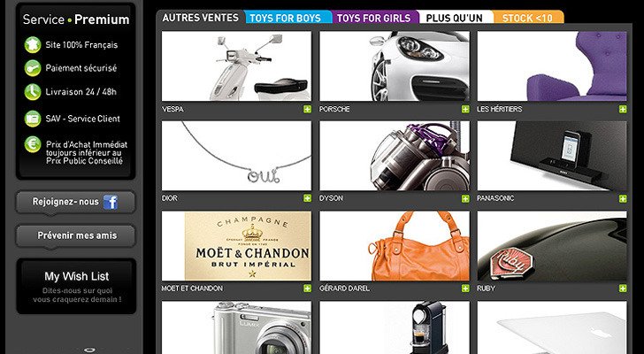Click the green plus icon beside VESPA
Screen dimensions: 644x354
pos(307,109)
